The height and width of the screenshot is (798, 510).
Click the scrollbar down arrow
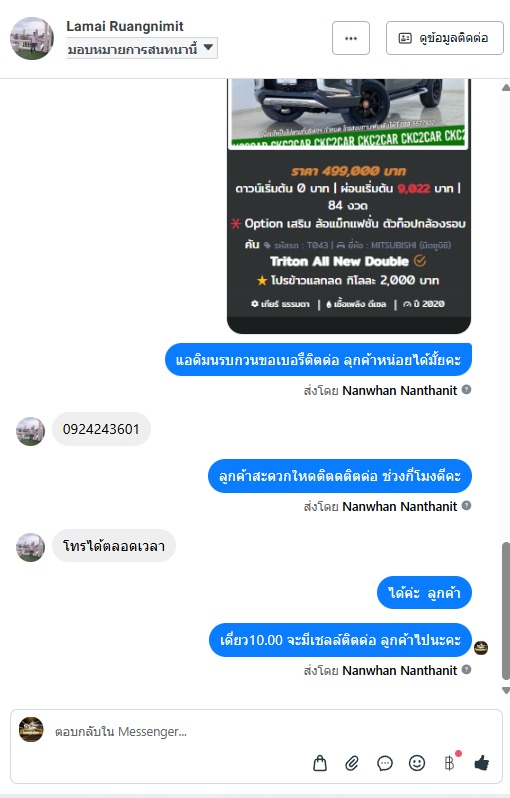coord(505,690)
